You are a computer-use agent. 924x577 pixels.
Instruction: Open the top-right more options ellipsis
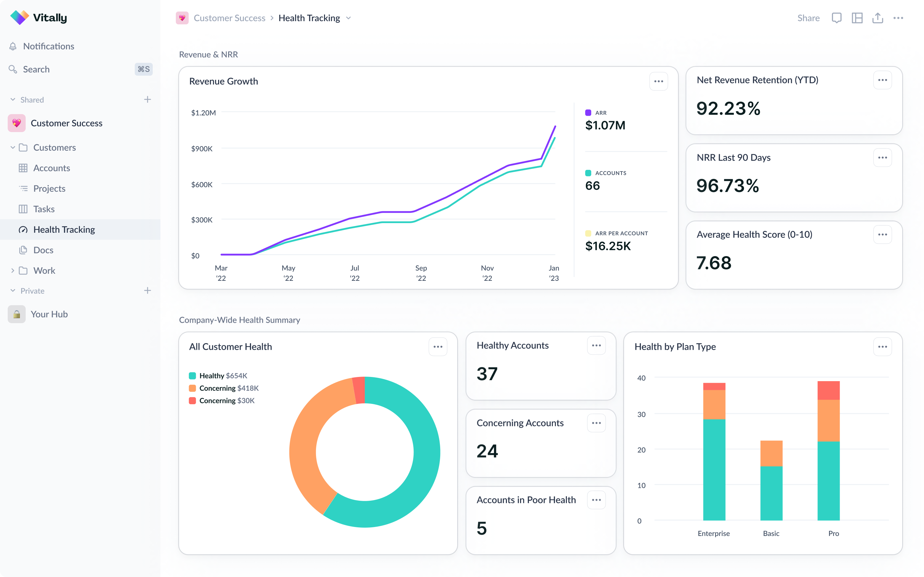[898, 18]
